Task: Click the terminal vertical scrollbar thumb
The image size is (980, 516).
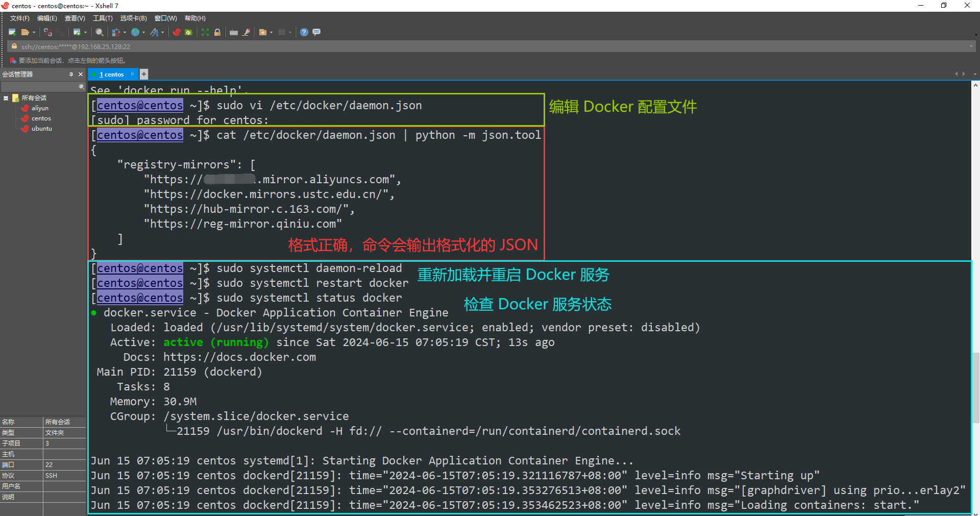Action: [x=976, y=388]
